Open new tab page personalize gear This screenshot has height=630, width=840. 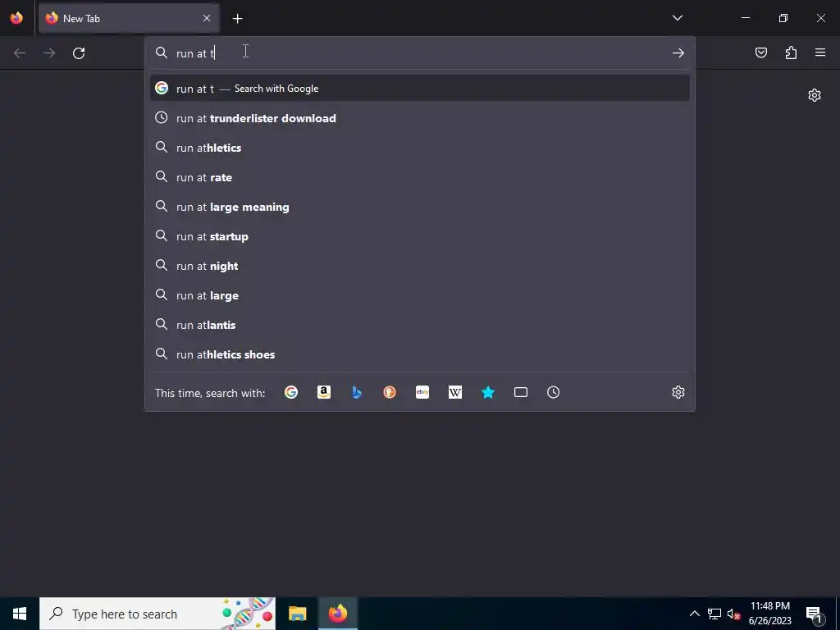815,95
